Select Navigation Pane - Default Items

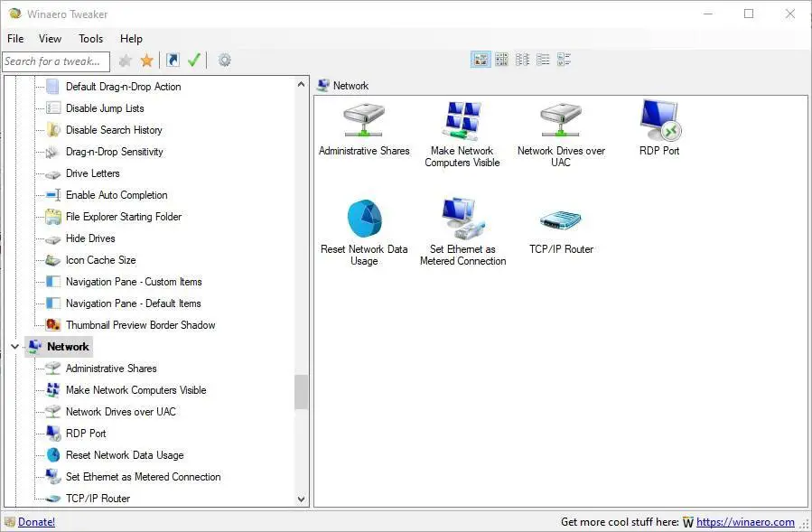pos(133,303)
